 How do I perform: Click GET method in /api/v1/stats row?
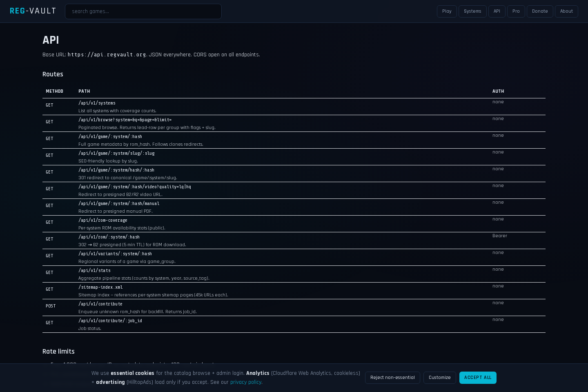[x=49, y=273]
